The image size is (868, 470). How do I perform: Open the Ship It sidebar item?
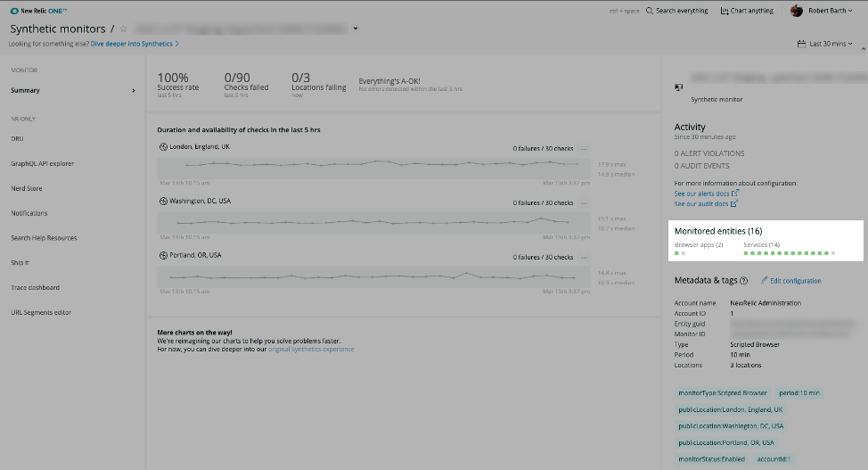[20, 263]
